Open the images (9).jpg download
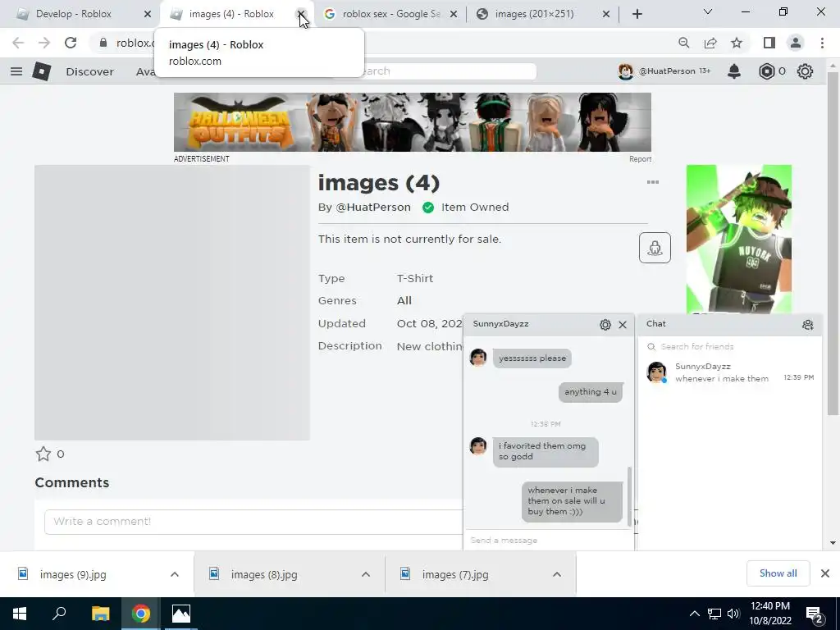 (73, 575)
